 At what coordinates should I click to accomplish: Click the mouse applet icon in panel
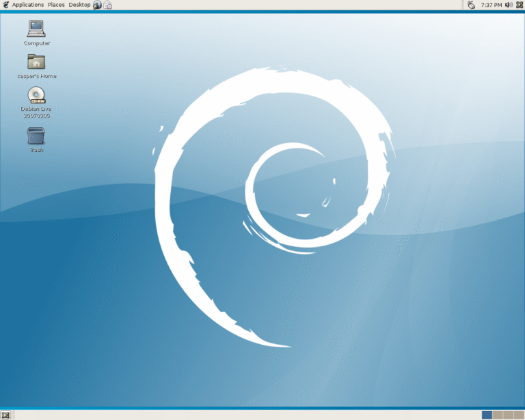(471, 5)
